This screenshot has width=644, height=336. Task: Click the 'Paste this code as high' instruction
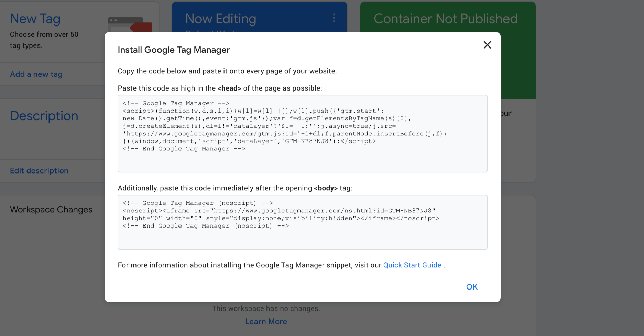tap(220, 88)
